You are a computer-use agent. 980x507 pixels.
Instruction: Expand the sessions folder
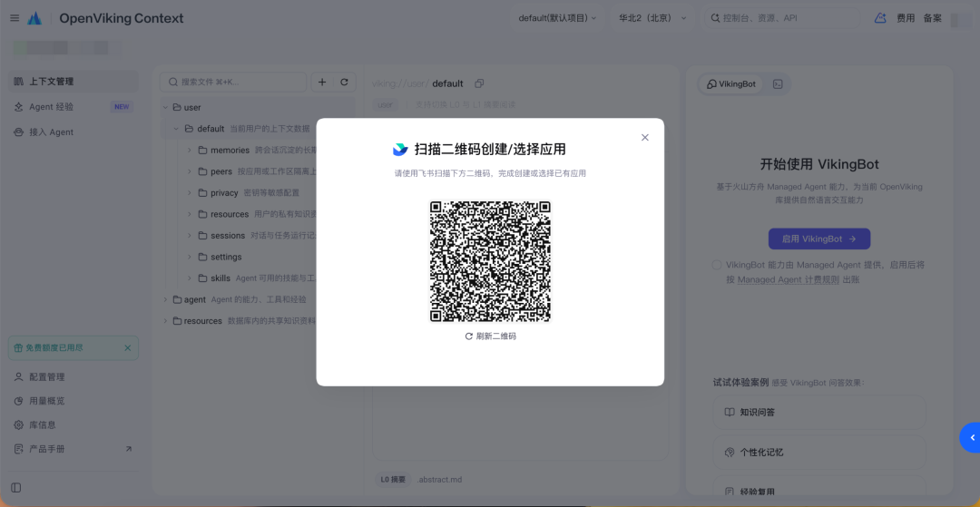tap(190, 236)
